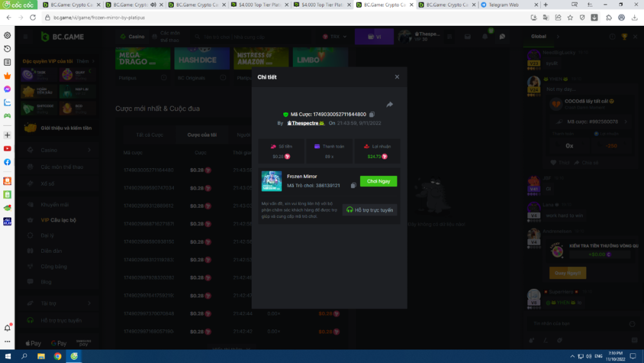Screen dimensions: 644x363
Task: Mute the audio-playing BC.Game tab
Action: click(x=154, y=5)
